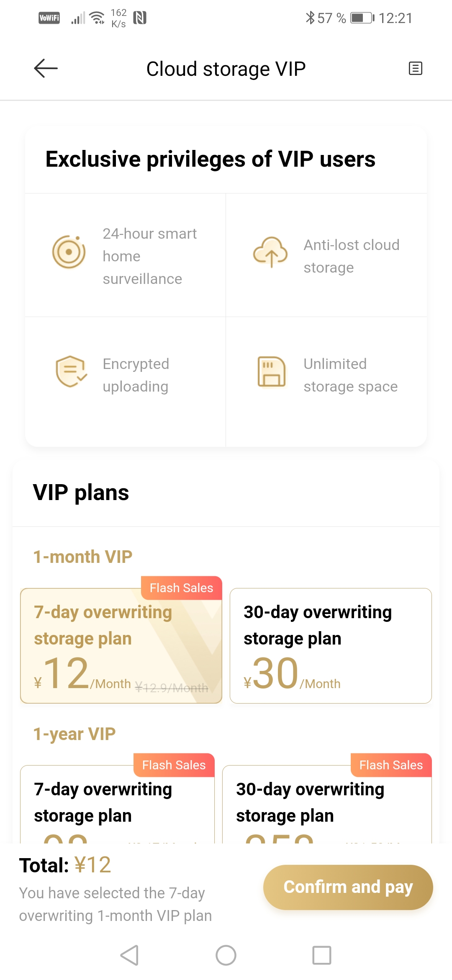Tap the Unlimited storage space label
Image resolution: width=452 pixels, height=980 pixels.
point(350,375)
